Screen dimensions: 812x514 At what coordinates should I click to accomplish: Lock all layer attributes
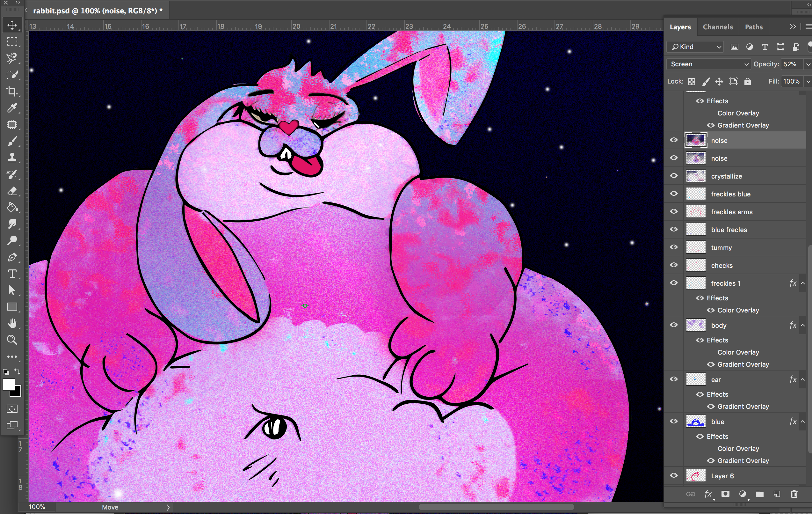[748, 81]
